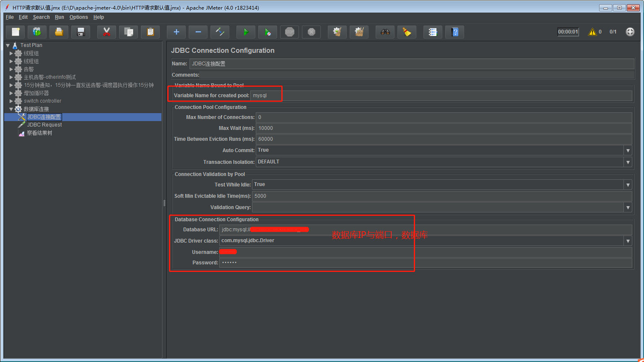
Task: Open the Transaction Isolation dropdown
Action: (x=628, y=162)
